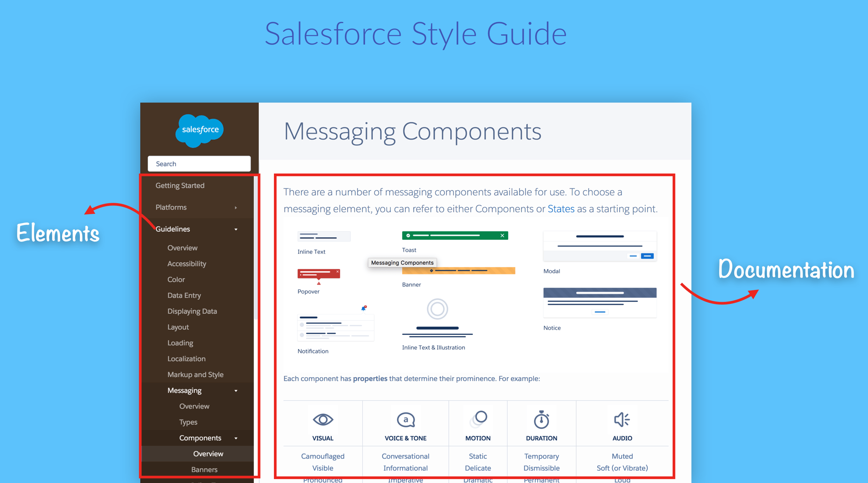This screenshot has width=868, height=483.
Task: Click the Toast label text
Action: tap(409, 250)
